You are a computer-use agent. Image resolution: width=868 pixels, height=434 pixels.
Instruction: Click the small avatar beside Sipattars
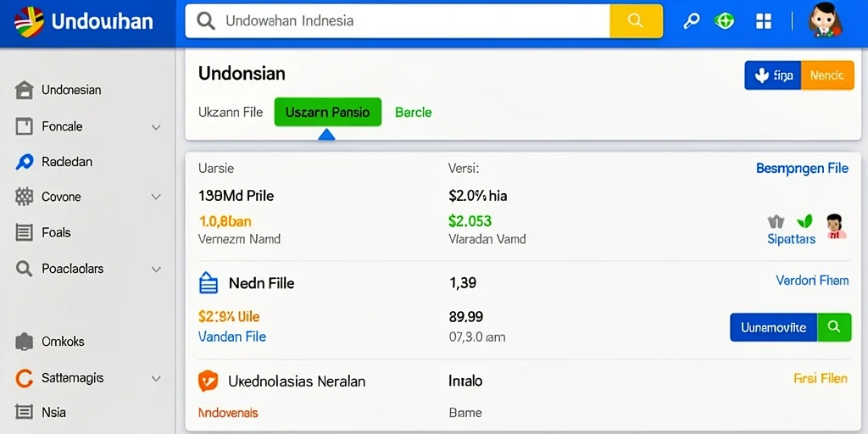click(837, 225)
